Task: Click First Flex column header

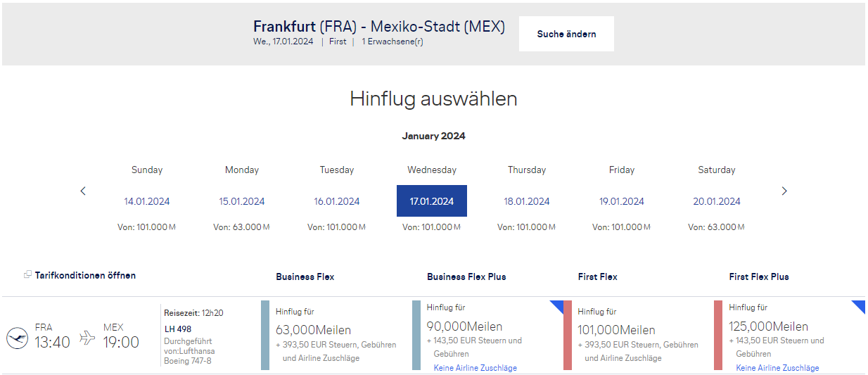Action: click(598, 277)
